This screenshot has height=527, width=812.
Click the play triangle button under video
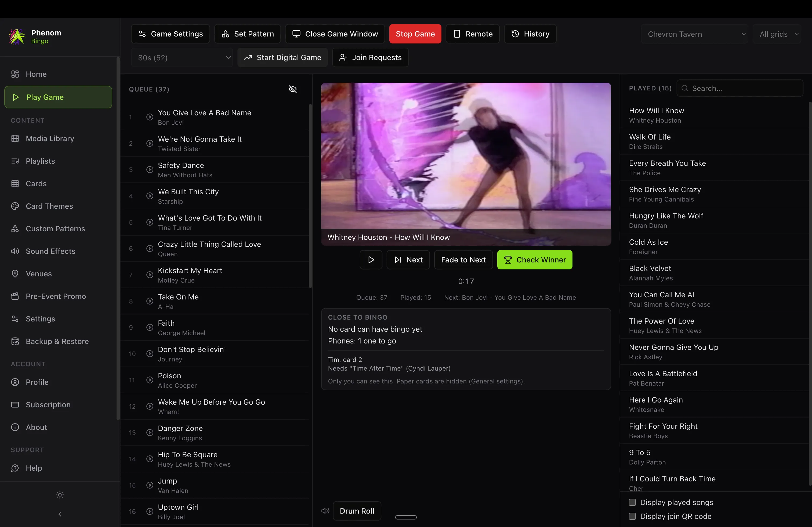tap(371, 260)
